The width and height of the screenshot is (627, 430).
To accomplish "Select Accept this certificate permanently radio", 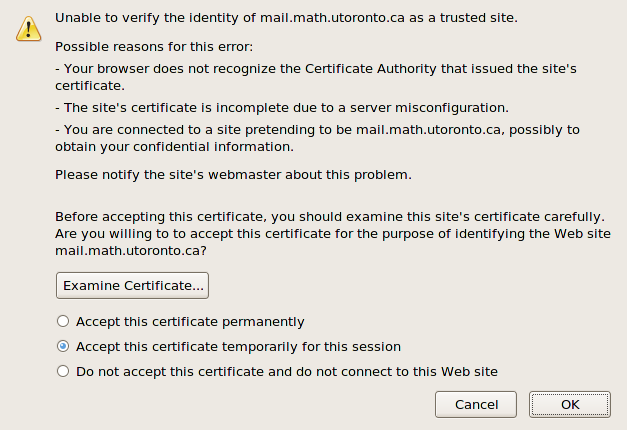I will click(x=63, y=321).
